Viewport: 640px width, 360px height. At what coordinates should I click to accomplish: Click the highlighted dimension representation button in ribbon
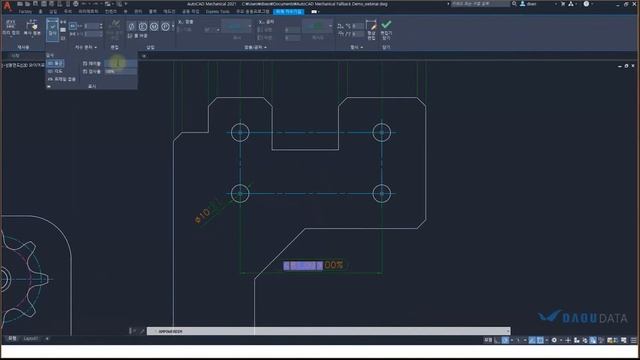52,29
